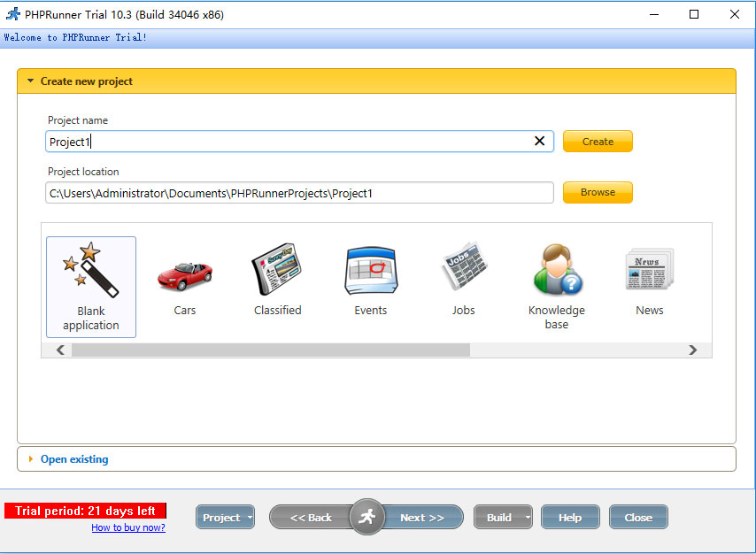Screen dimensions: 756x554
Task: Click the << Back button
Action: click(311, 518)
